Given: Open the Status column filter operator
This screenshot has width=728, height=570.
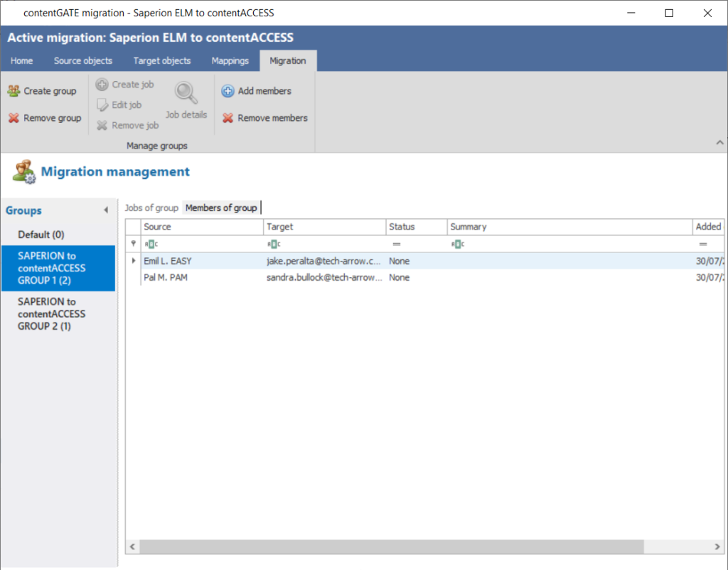Looking at the screenshot, I should point(396,244).
